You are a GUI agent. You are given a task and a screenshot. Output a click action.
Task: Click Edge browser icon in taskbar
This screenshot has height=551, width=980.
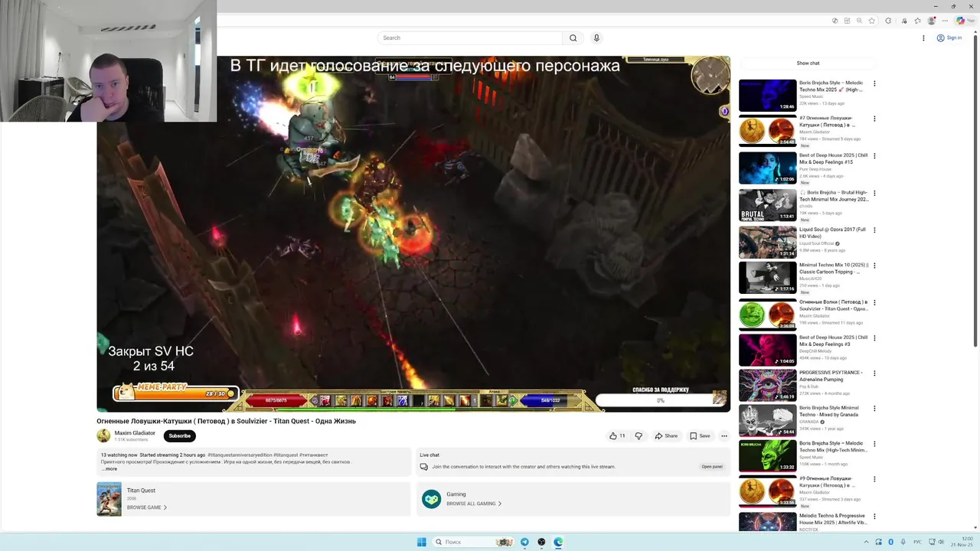point(558,542)
